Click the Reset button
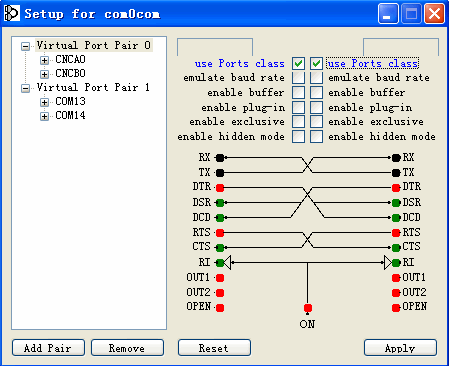Screen dimensions: 449x366 [214, 348]
